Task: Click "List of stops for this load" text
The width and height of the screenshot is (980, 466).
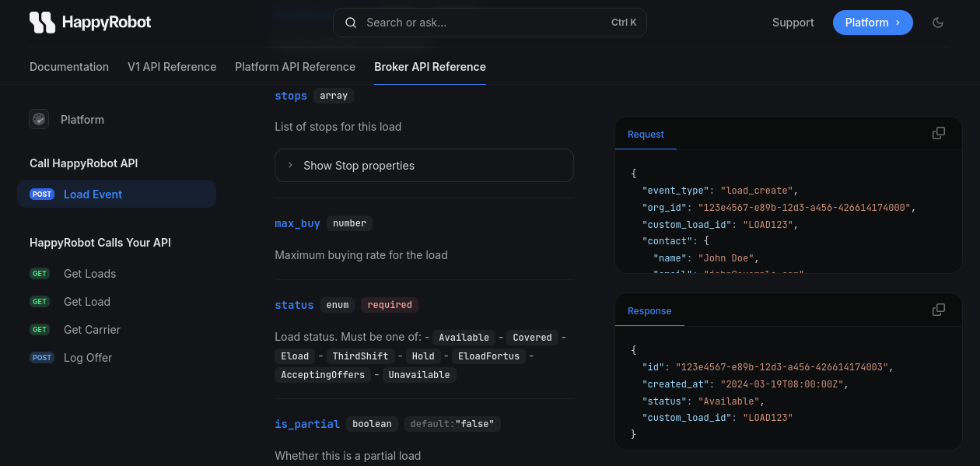Action: coord(338,127)
